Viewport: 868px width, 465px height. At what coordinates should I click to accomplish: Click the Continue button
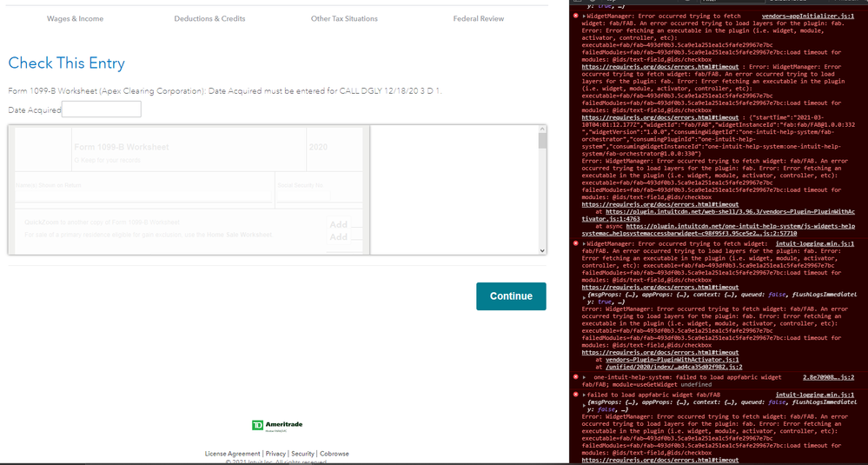point(511,296)
